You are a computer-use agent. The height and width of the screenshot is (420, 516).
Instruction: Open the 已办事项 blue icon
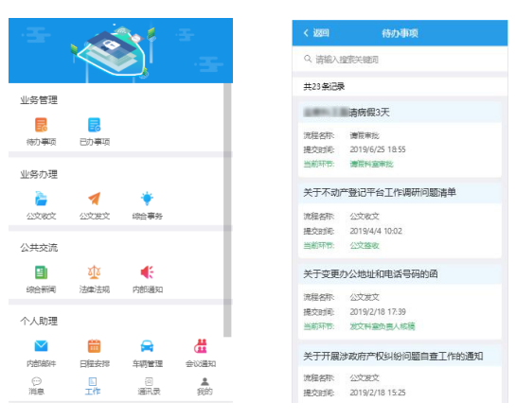(x=94, y=125)
